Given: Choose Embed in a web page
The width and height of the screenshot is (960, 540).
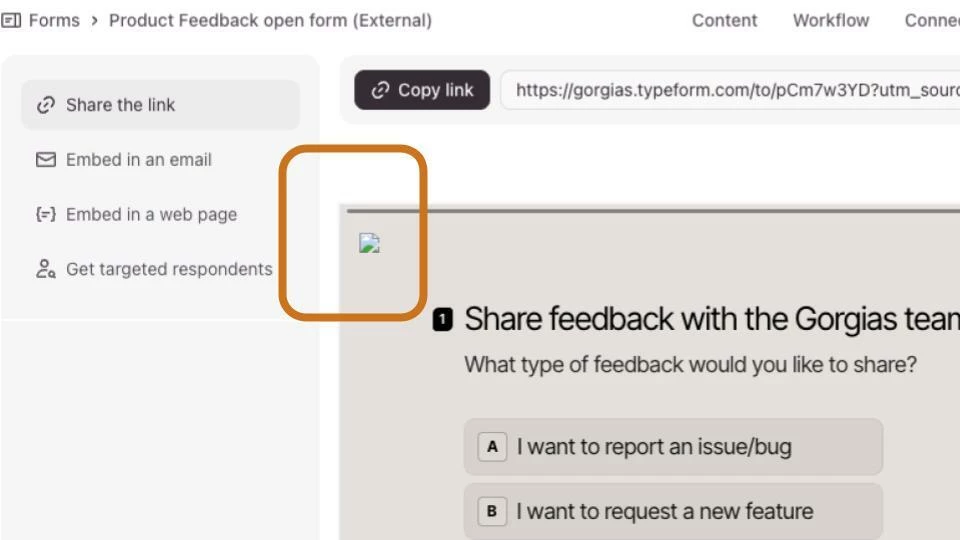Looking at the screenshot, I should click(x=151, y=214).
